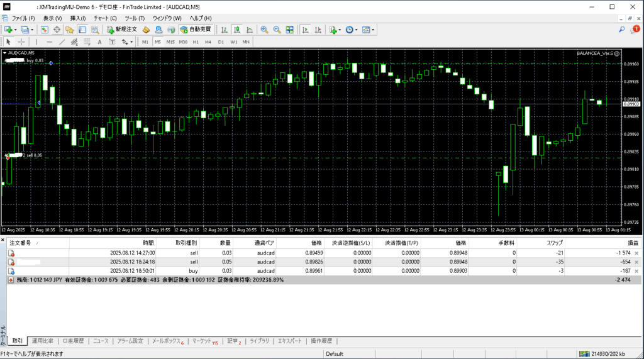Select the Text Label tool
This screenshot has height=359, width=644.
coord(112,42)
